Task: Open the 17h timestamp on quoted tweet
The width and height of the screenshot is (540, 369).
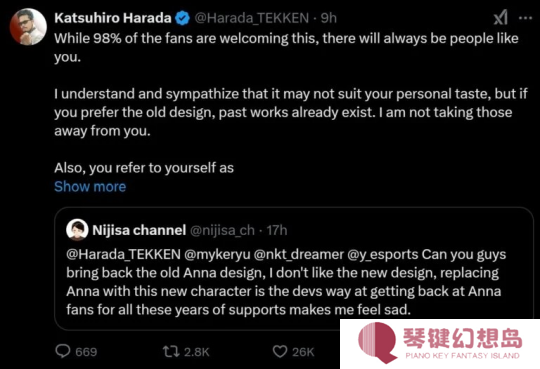Action: click(277, 230)
